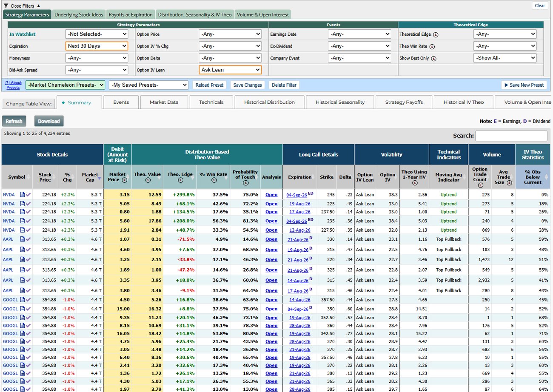553x392 pixels.
Task: Open the Bid-Ask Spread dropdown
Action: (97, 70)
